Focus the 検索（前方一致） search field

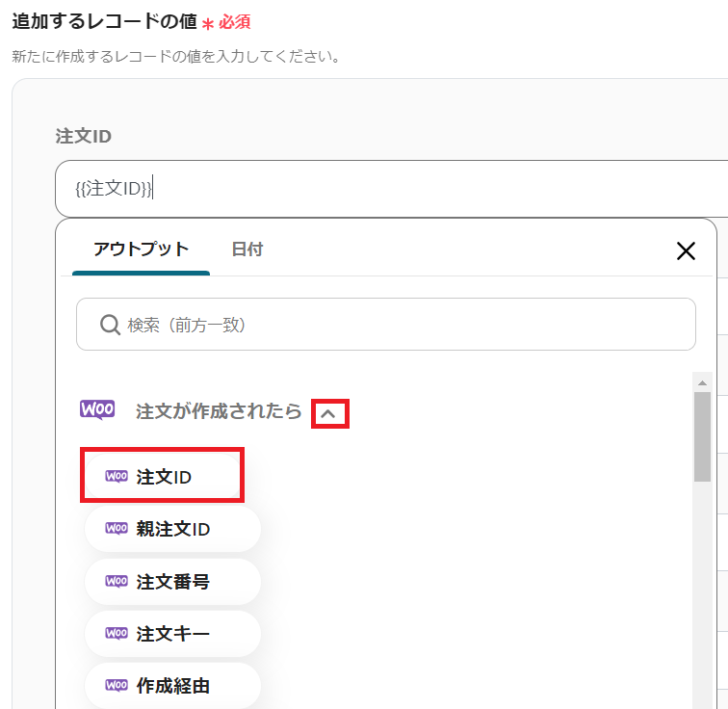[404, 325]
